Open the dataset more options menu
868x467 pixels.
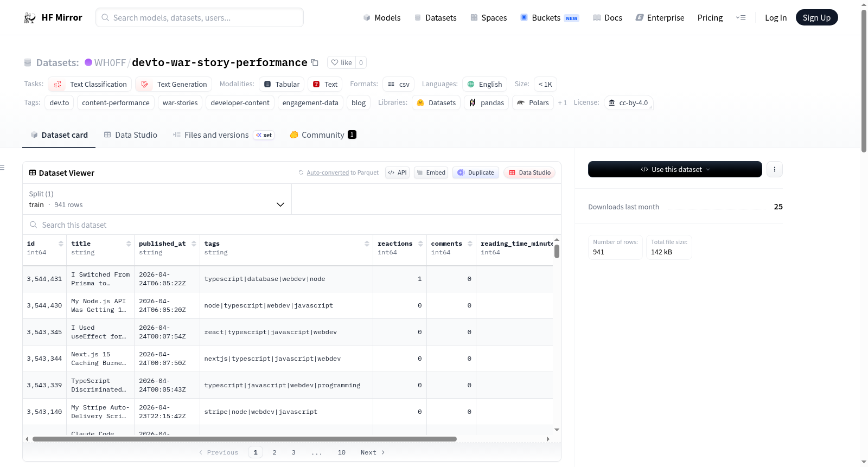(x=775, y=169)
